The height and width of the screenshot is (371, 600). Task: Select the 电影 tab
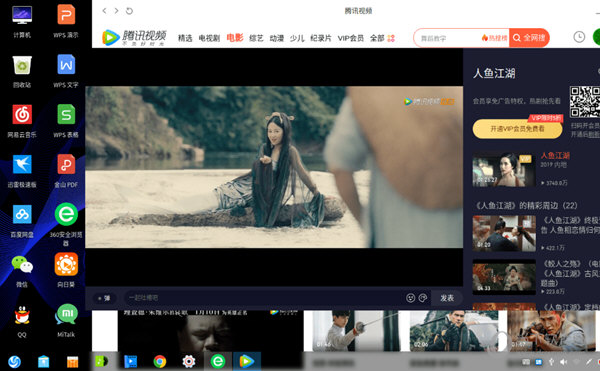tap(235, 37)
